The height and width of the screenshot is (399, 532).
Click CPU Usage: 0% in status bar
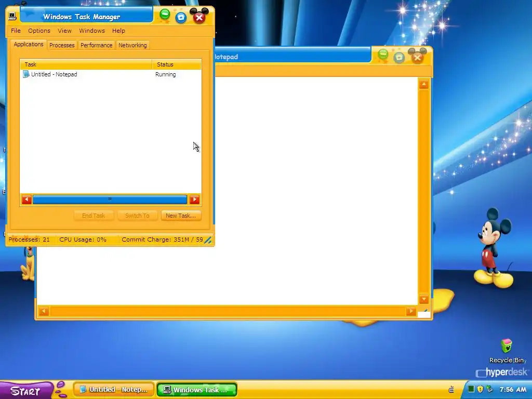click(83, 240)
